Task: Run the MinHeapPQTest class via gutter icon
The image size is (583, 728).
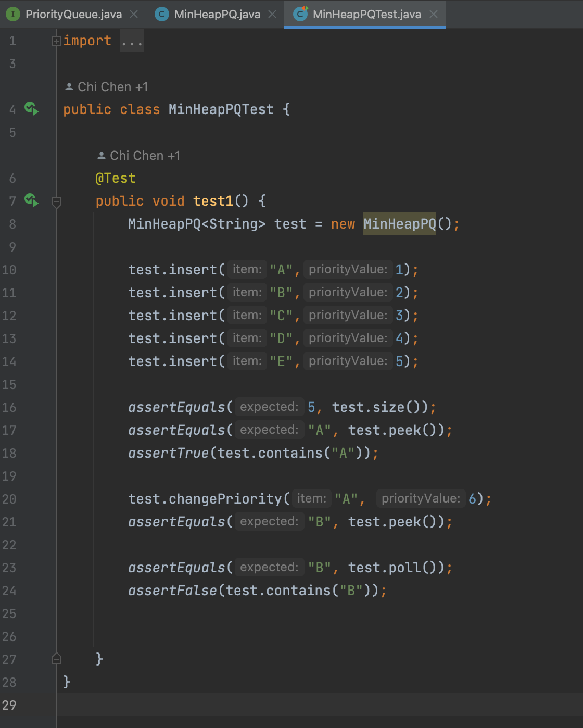Action: coord(31,109)
